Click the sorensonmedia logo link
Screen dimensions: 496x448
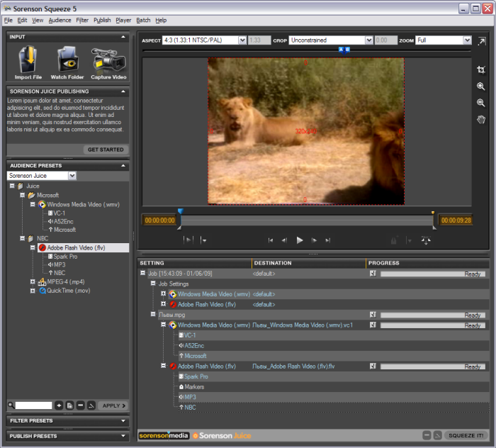(164, 436)
